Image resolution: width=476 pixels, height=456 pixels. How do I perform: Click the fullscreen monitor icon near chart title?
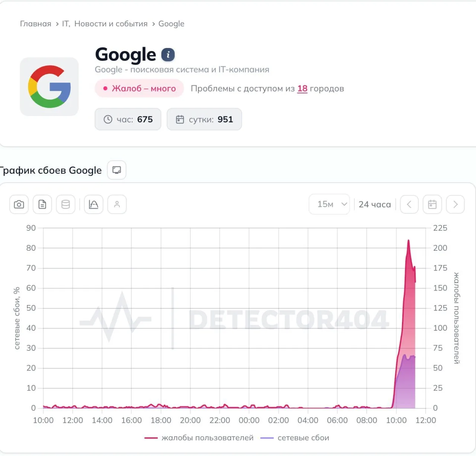117,170
